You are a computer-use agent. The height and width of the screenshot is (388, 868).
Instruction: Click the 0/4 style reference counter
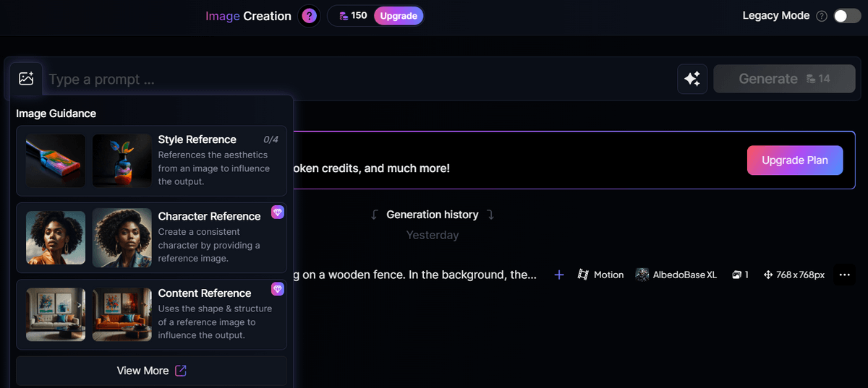(271, 139)
